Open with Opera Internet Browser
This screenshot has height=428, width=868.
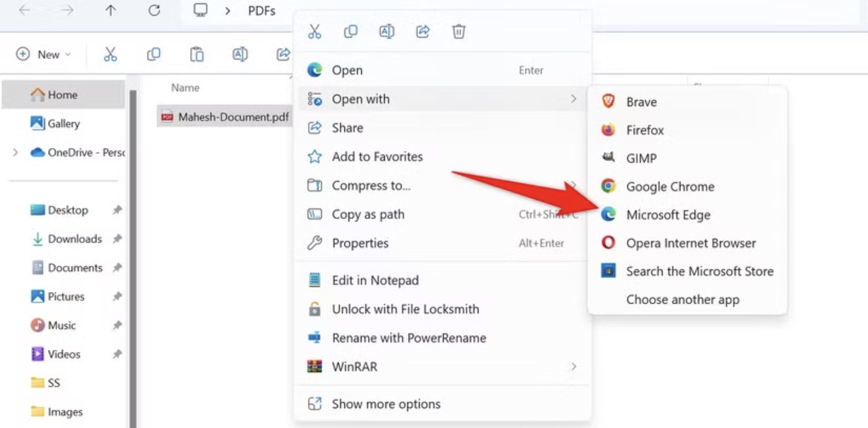[x=687, y=243]
